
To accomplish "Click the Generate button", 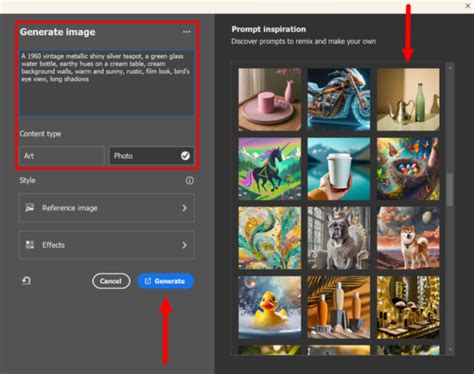I will [x=166, y=281].
